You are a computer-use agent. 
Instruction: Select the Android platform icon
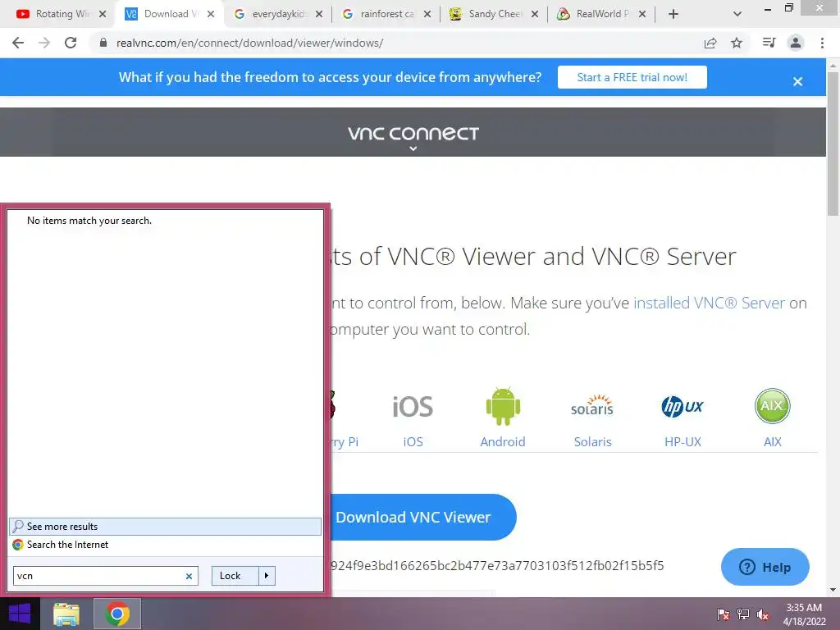point(503,406)
